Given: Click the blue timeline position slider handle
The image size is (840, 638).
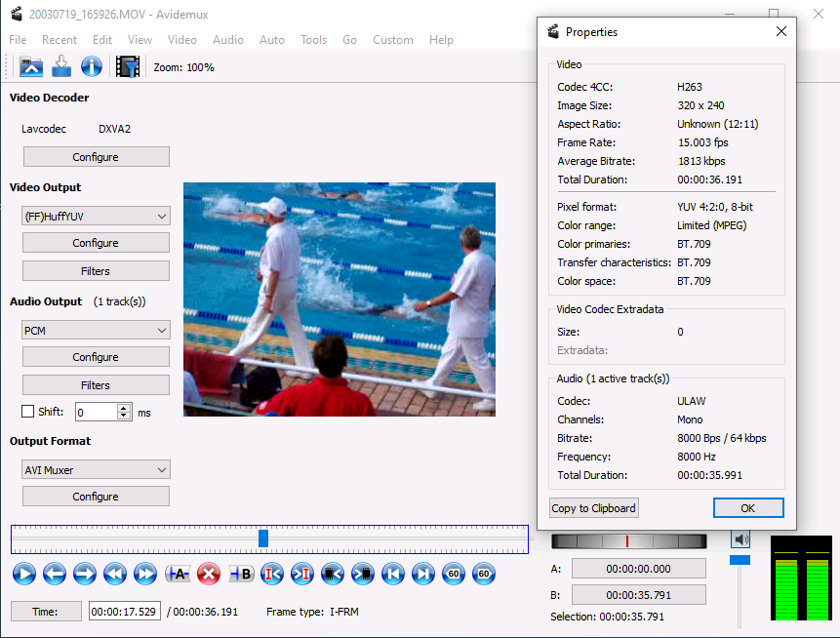Looking at the screenshot, I should coord(263,538).
